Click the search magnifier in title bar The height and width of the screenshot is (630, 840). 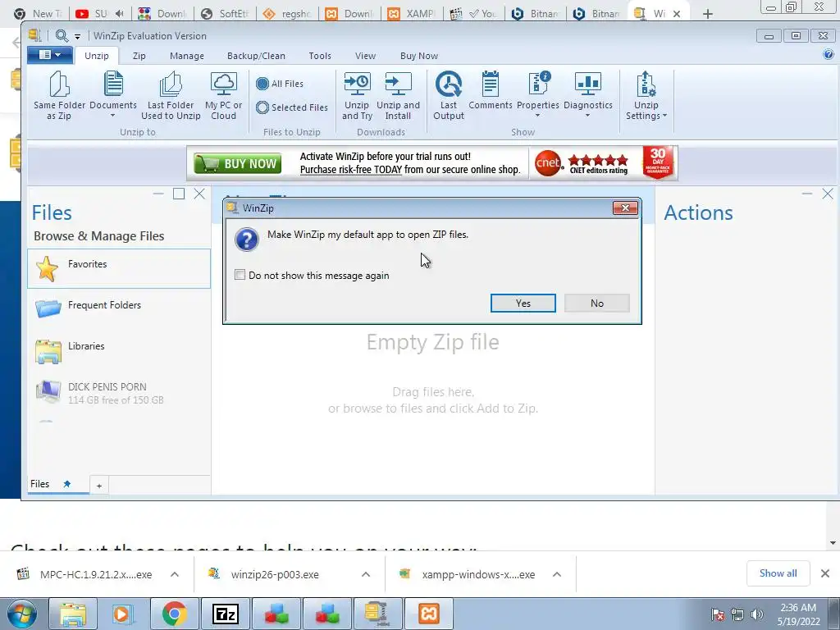62,36
